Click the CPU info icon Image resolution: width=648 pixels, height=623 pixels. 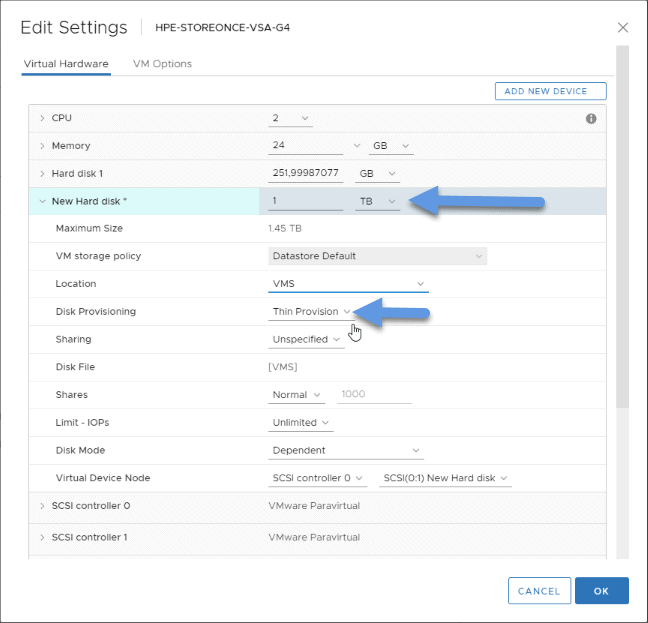click(591, 119)
